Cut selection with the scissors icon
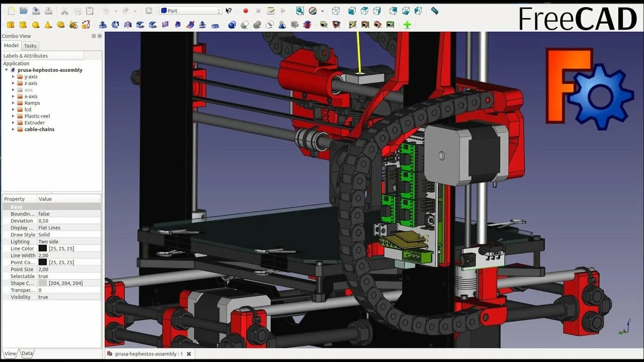The width and height of the screenshot is (644, 362). pos(64,11)
